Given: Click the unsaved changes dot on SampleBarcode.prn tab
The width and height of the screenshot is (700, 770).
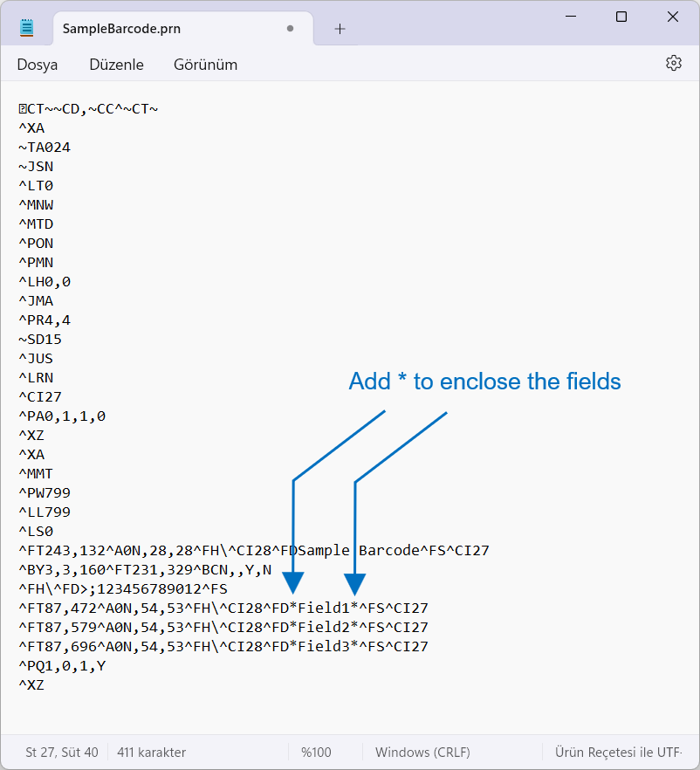Looking at the screenshot, I should (x=290, y=29).
